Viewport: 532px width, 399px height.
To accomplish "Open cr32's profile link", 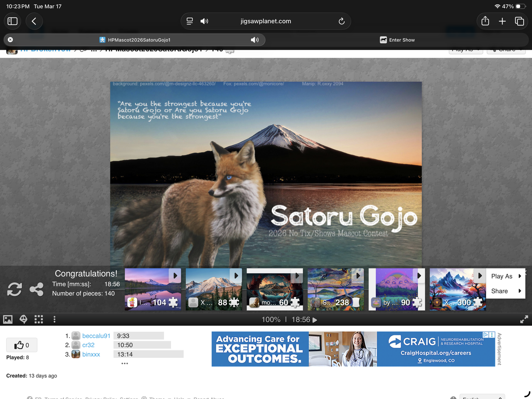I will click(88, 345).
